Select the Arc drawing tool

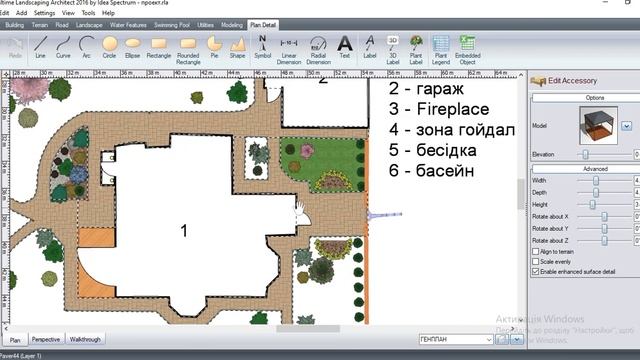tap(87, 47)
